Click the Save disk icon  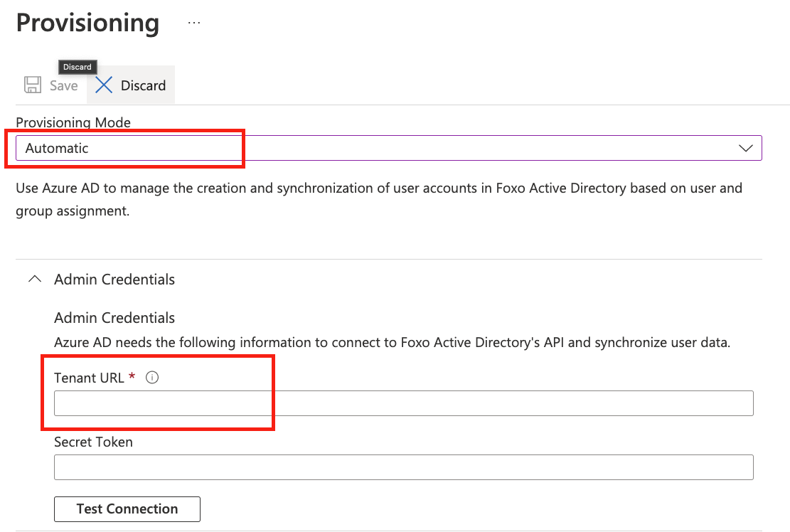click(32, 85)
